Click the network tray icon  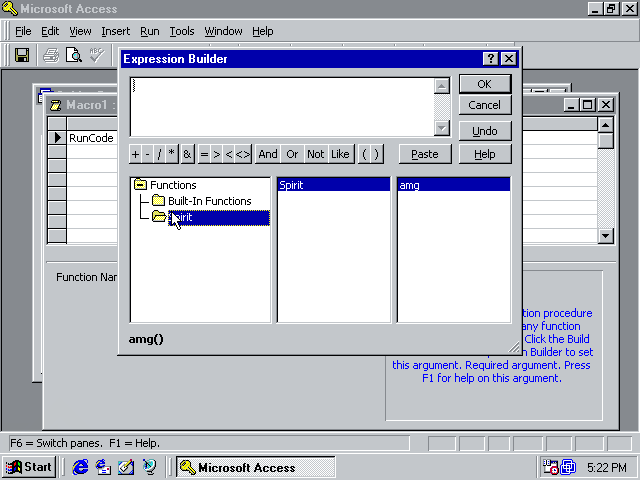[x=568, y=467]
